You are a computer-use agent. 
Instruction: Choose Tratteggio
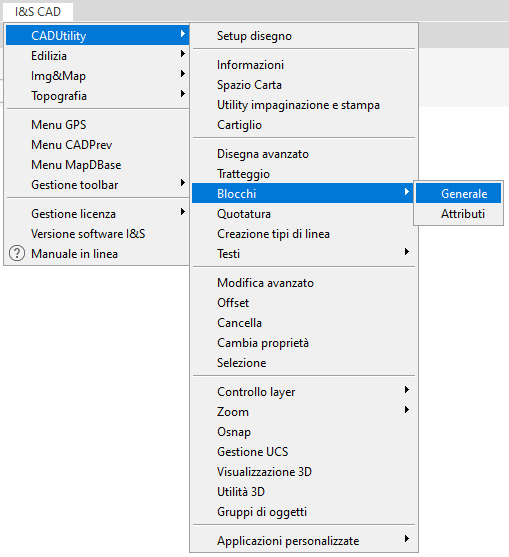(303, 174)
